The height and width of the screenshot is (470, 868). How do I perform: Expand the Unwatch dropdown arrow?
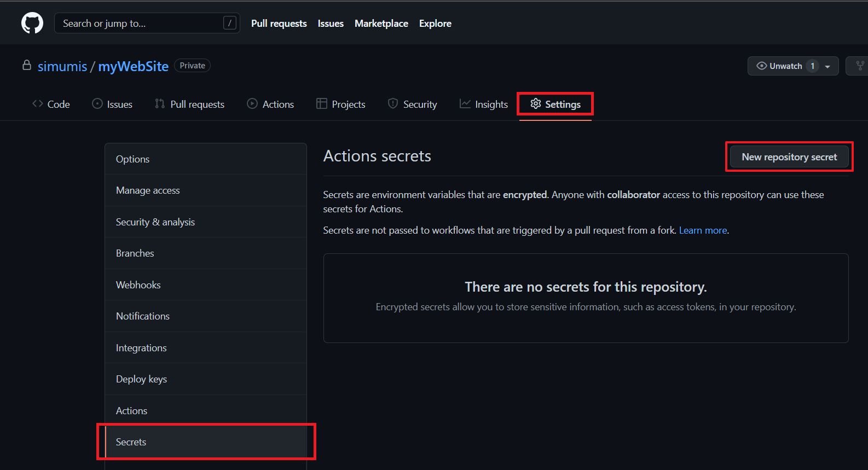click(828, 66)
